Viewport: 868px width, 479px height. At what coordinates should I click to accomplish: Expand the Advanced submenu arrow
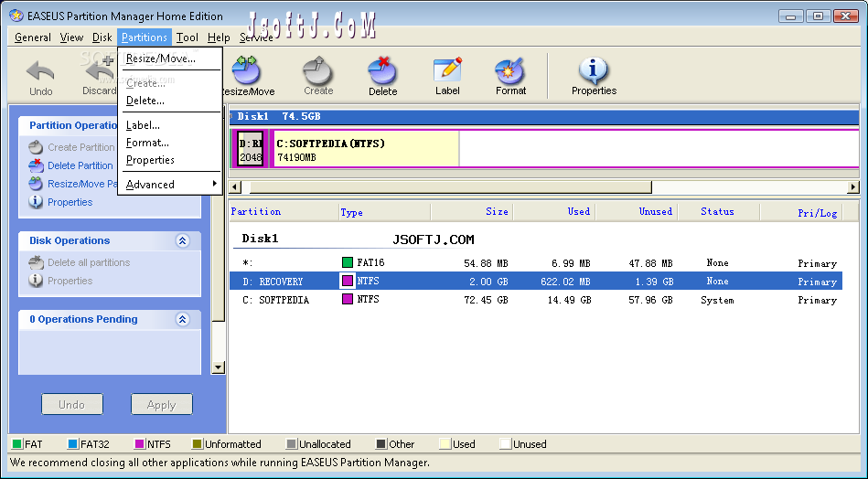click(214, 184)
